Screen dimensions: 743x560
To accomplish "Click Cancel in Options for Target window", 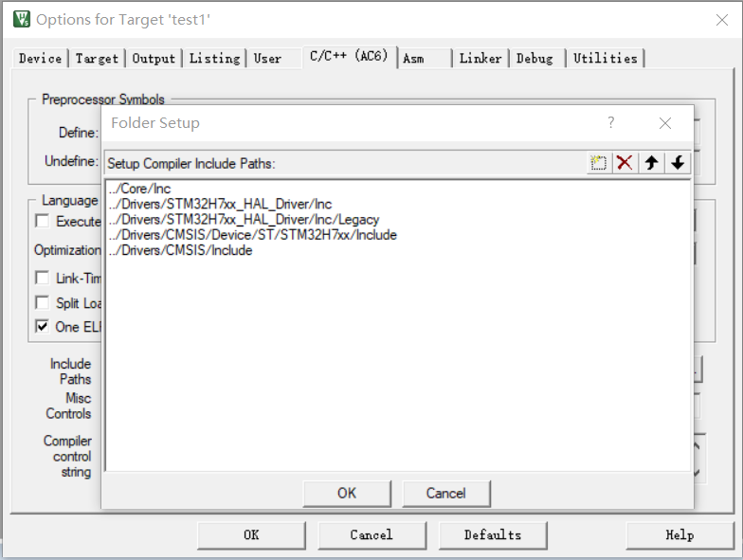I will pos(371,535).
